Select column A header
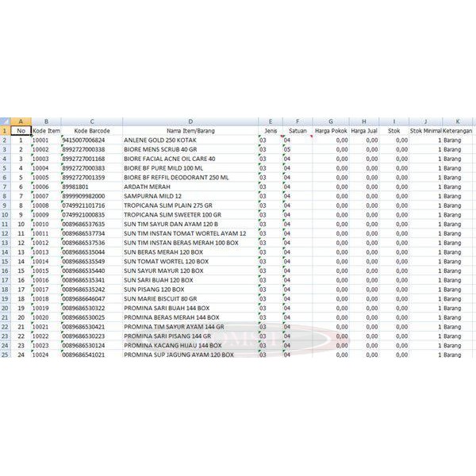This screenshot has width=476, height=476. pos(21,121)
